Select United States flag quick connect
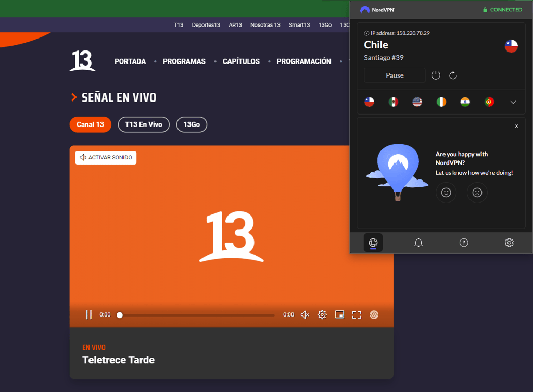This screenshot has width=533, height=392. (417, 102)
